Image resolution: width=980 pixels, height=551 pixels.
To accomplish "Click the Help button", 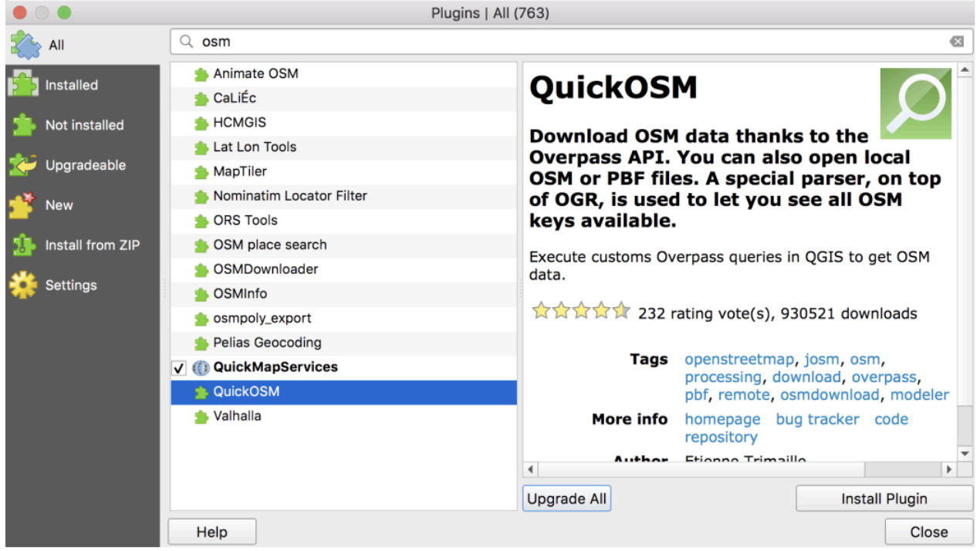I will coord(211,532).
